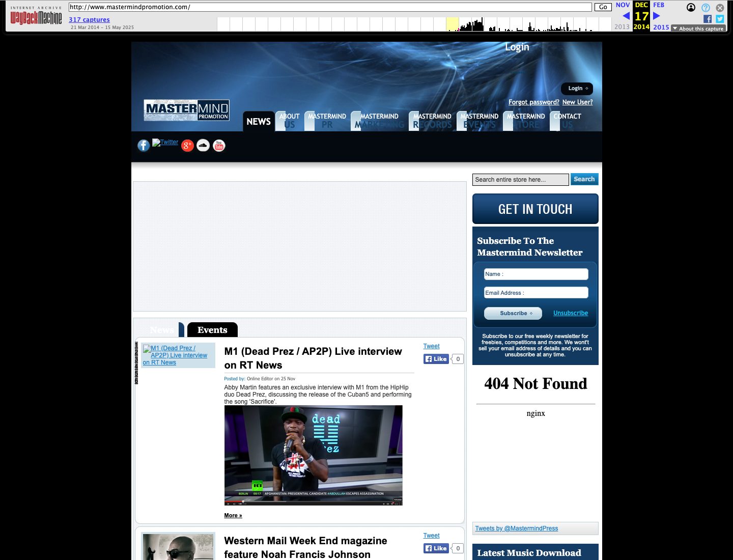This screenshot has height=560, width=733.
Task: Go to previous Wayback capture arrow
Action: point(626,16)
